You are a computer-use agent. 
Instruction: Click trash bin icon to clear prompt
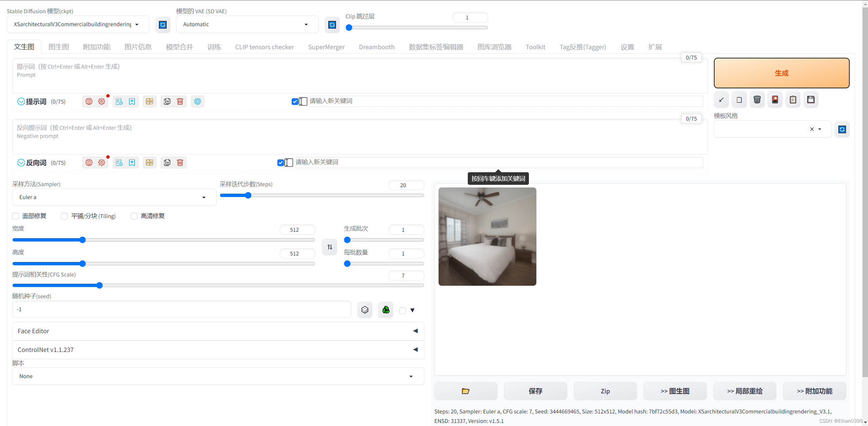(x=757, y=100)
